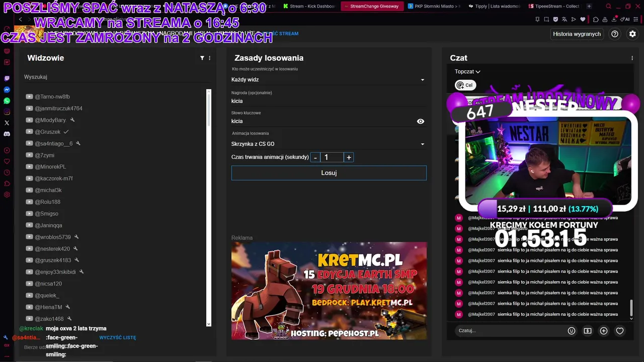Open the sidebar settings gear icon
This screenshot has height=362, width=644.
(x=7, y=195)
